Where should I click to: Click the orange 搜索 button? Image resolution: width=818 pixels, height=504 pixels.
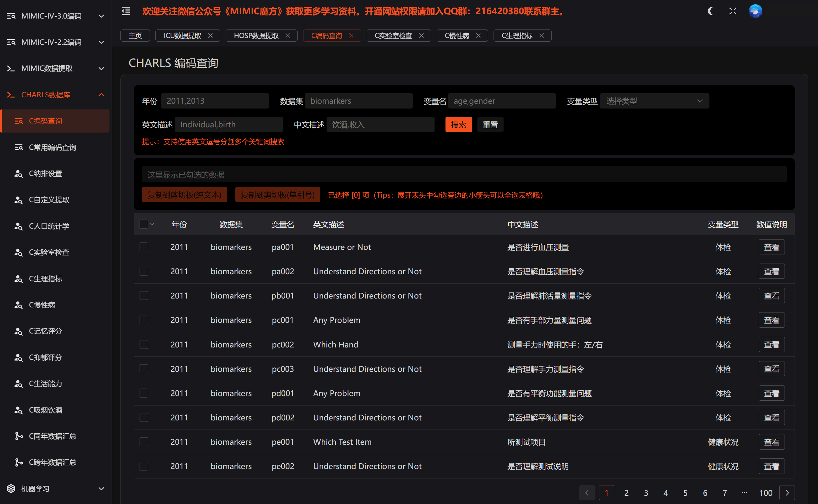[x=458, y=125]
